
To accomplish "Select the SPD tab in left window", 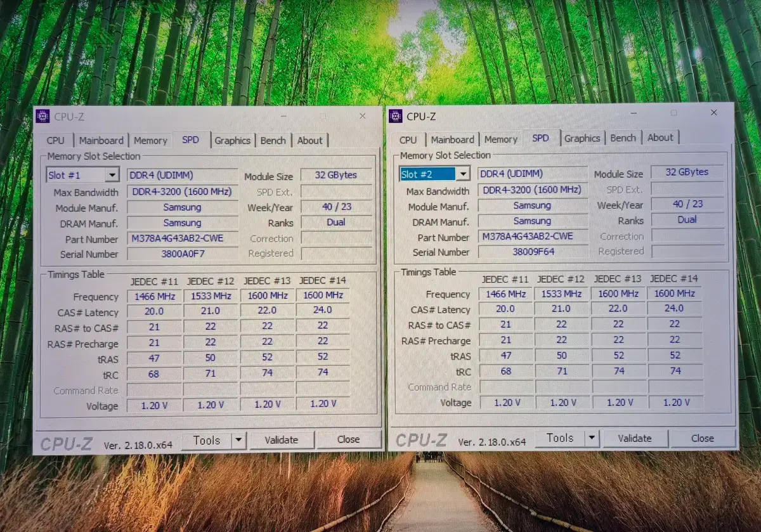I will click(x=190, y=139).
